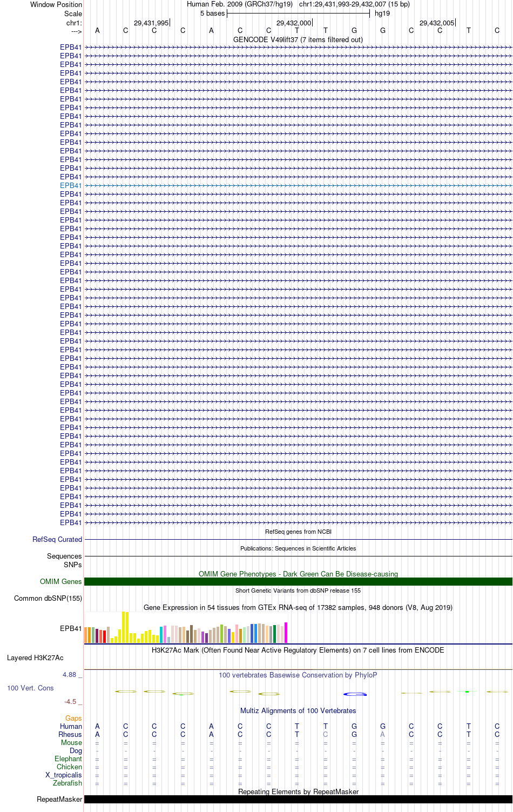This screenshot has height=812, width=513.
Task: Click the Elephant alignment row label
Action: coord(68,759)
